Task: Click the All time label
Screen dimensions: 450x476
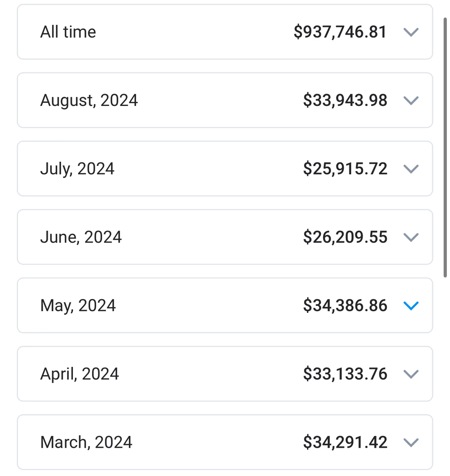Action: point(68,32)
